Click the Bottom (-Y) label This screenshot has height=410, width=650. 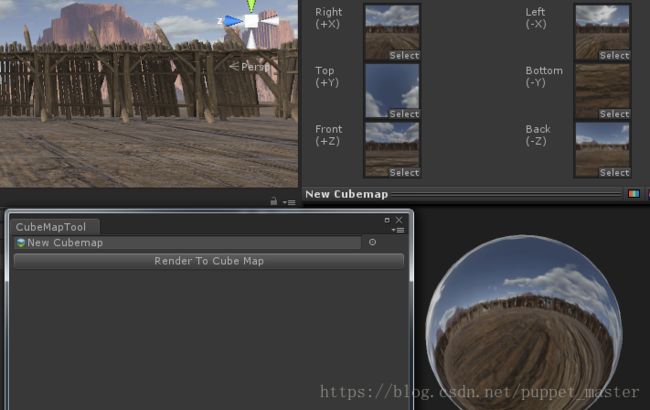(544, 77)
